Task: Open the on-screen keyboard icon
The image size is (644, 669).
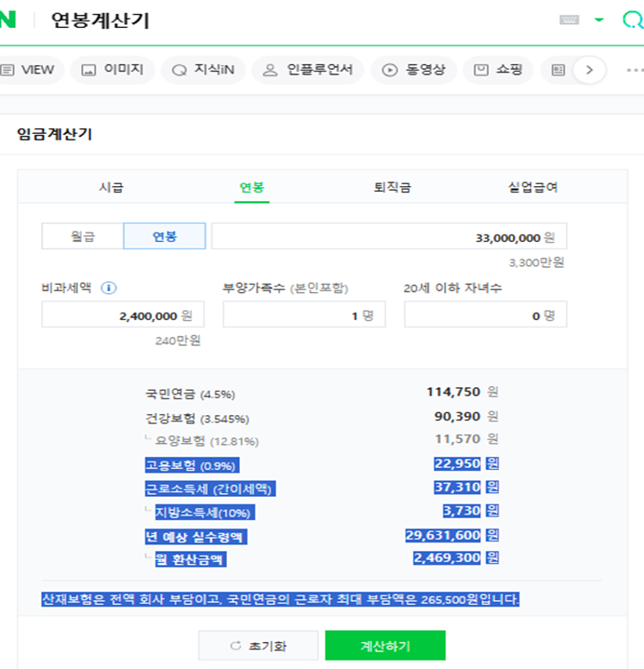Action: point(569,20)
